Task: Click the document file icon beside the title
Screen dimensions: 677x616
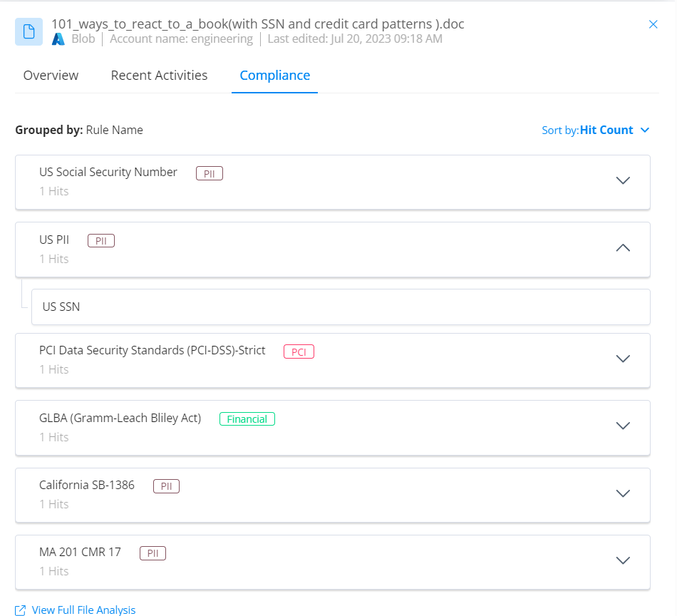Action: [28, 31]
